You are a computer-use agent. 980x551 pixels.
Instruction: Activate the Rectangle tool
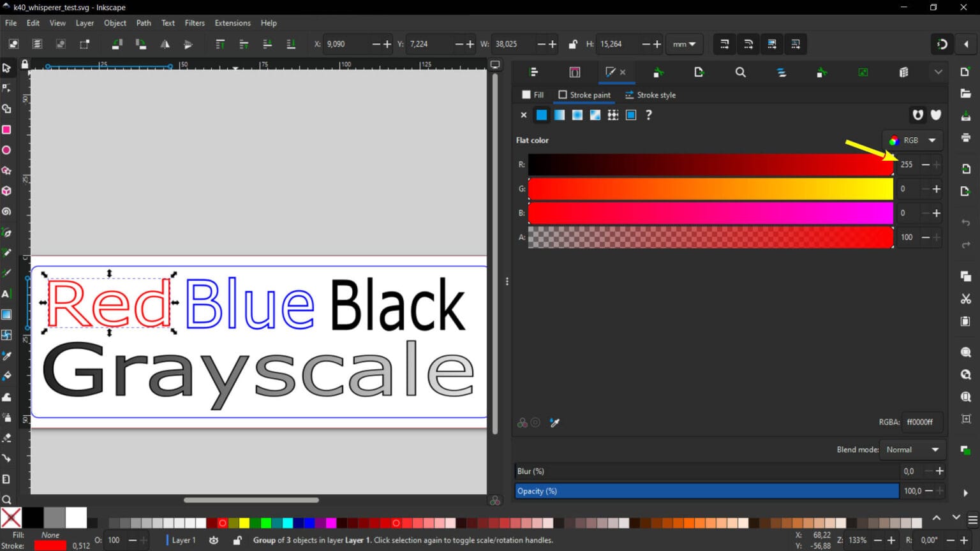click(x=6, y=129)
